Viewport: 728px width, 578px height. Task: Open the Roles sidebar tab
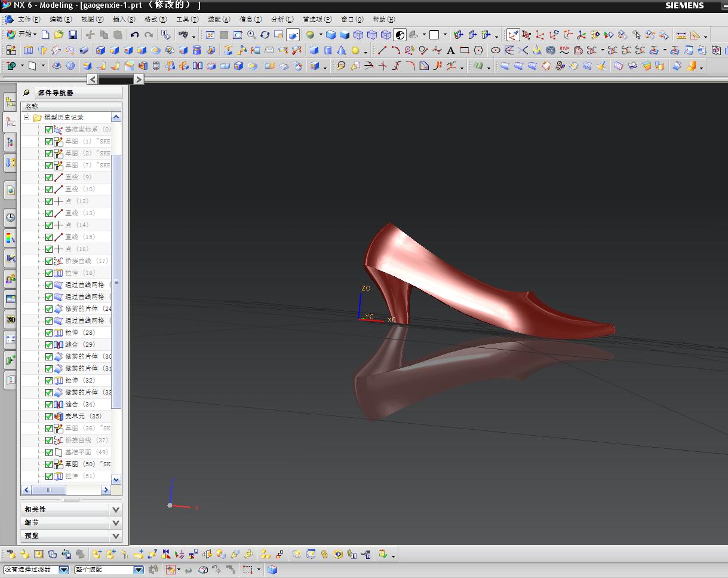(x=10, y=279)
